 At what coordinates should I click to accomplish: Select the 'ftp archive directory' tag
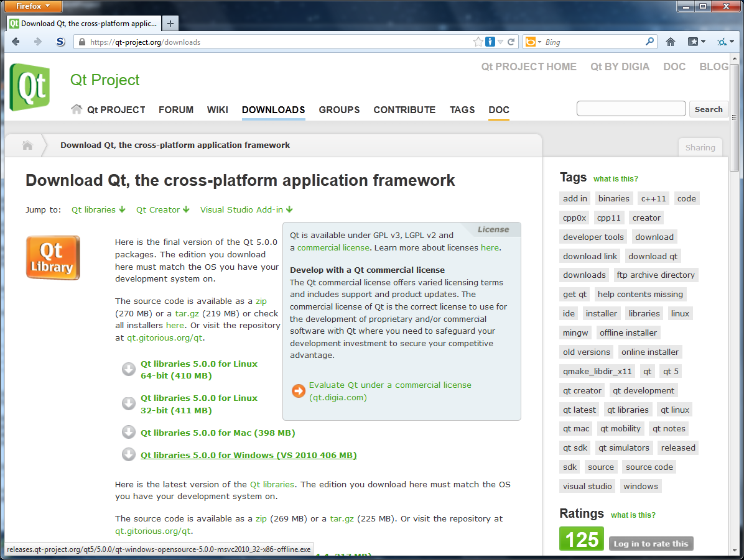click(655, 275)
